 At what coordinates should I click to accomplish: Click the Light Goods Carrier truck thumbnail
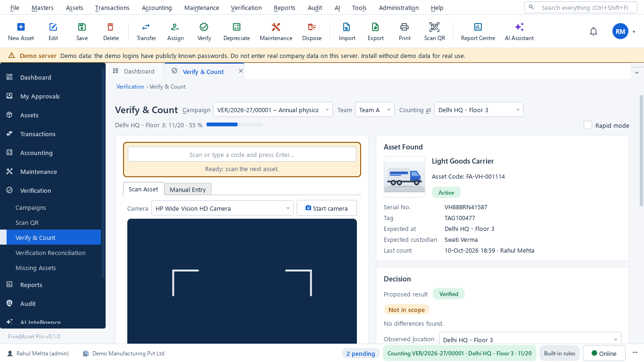(x=405, y=177)
